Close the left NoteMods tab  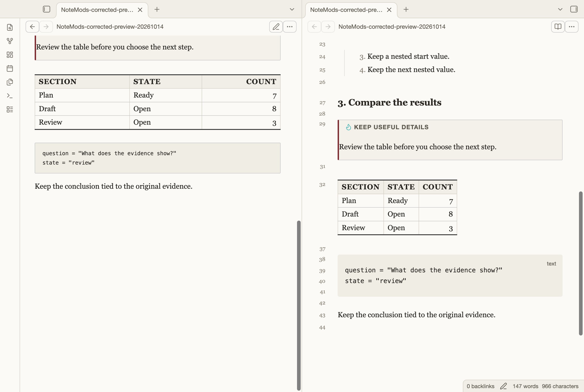(140, 10)
